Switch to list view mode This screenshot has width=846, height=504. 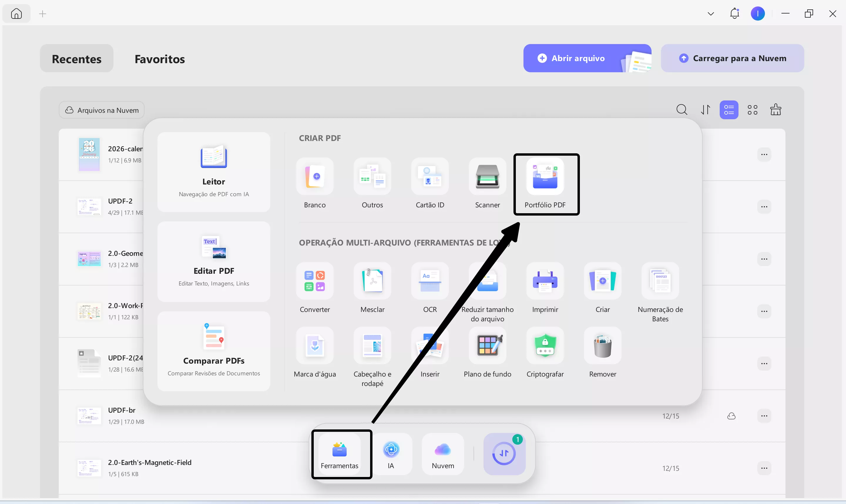728,109
